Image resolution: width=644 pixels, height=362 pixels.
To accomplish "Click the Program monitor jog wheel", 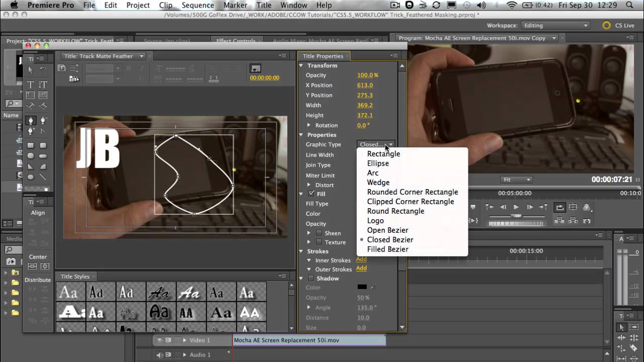I will (516, 223).
